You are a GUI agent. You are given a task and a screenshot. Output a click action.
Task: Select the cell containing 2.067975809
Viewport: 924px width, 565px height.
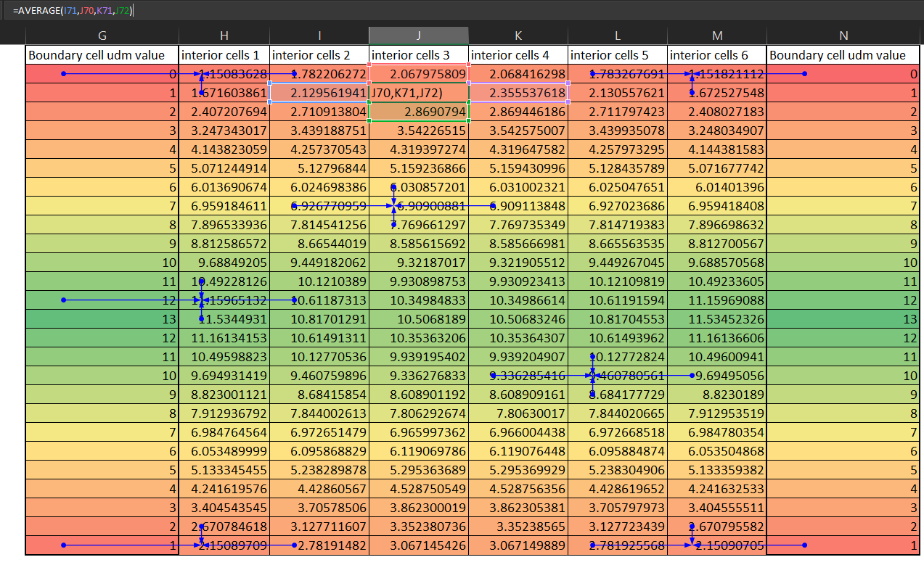pos(418,74)
